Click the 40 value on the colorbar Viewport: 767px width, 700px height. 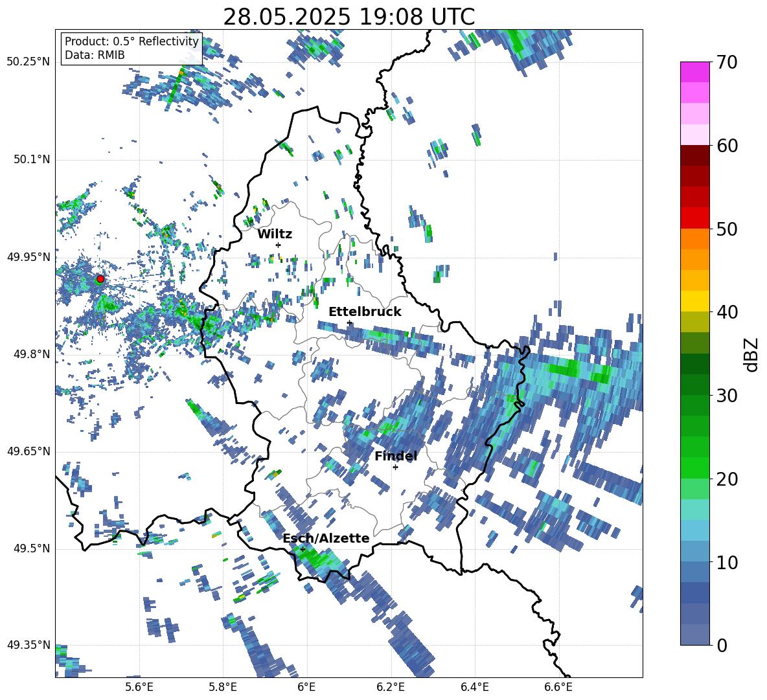pos(726,312)
